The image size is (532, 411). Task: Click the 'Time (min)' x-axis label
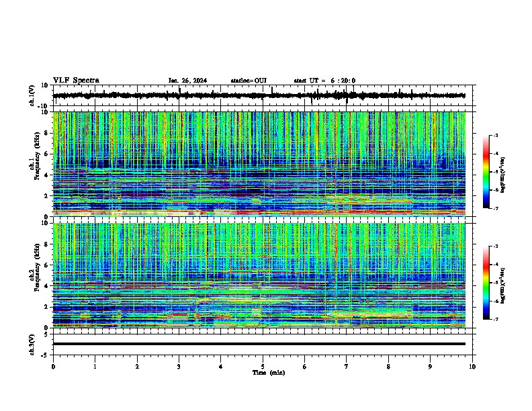pyautogui.click(x=269, y=373)
